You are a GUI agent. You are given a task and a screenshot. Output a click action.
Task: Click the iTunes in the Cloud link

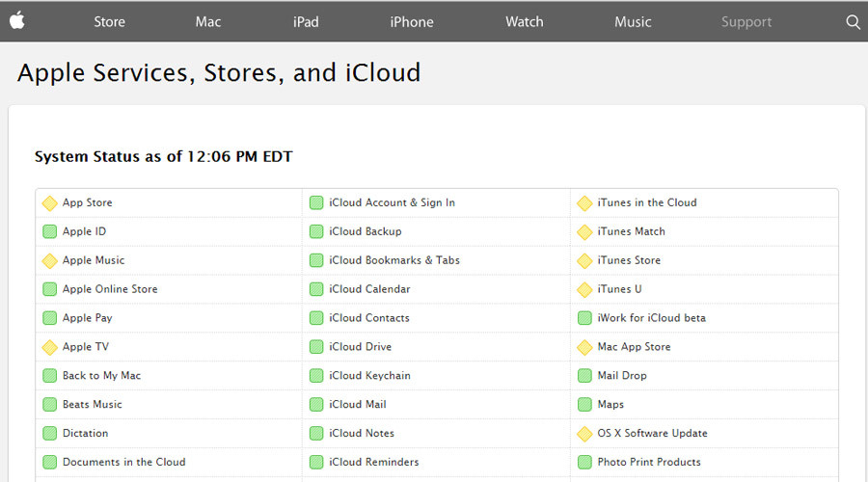pos(647,202)
